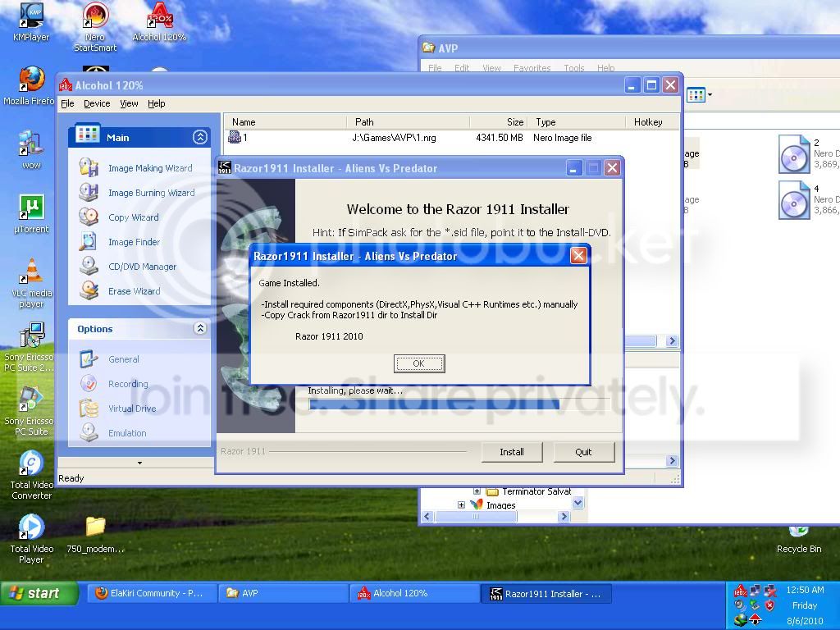Click the Alcohol 120% system tray icon
This screenshot has width=840, height=630.
tap(741, 591)
